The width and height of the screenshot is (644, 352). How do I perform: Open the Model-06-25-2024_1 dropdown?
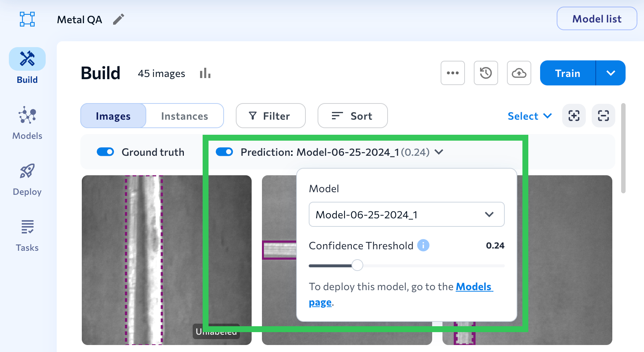click(406, 214)
